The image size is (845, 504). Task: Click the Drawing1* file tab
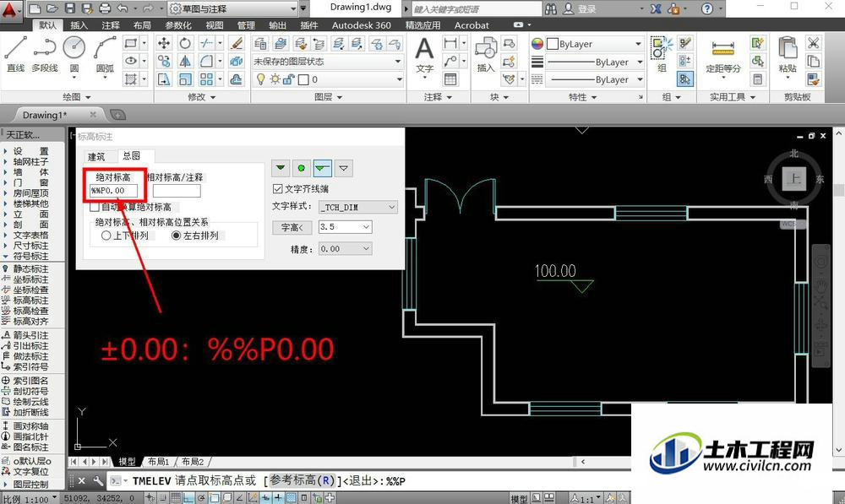pyautogui.click(x=45, y=115)
